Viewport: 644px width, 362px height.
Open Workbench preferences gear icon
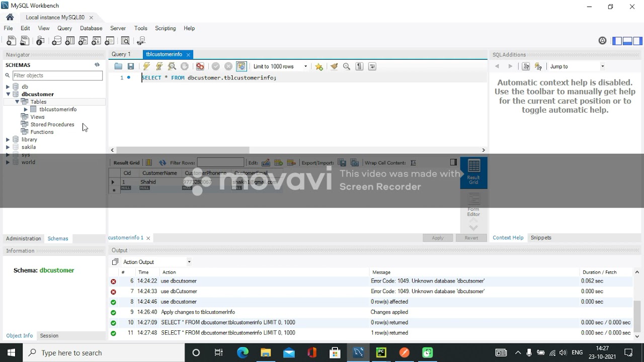603,41
